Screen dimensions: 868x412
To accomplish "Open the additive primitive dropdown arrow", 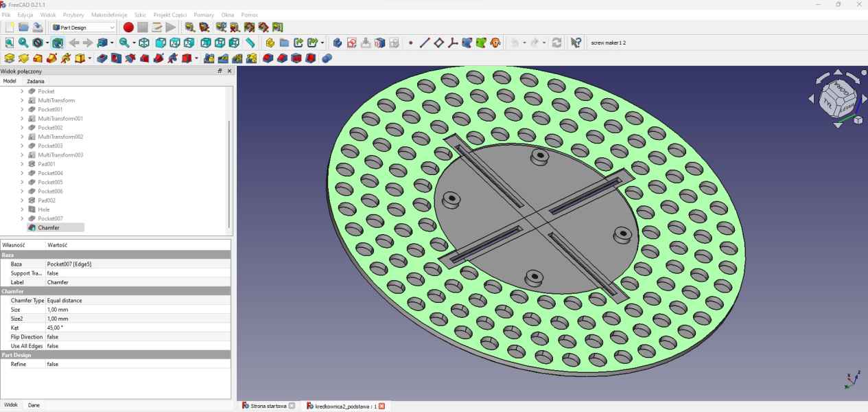I will (x=90, y=58).
